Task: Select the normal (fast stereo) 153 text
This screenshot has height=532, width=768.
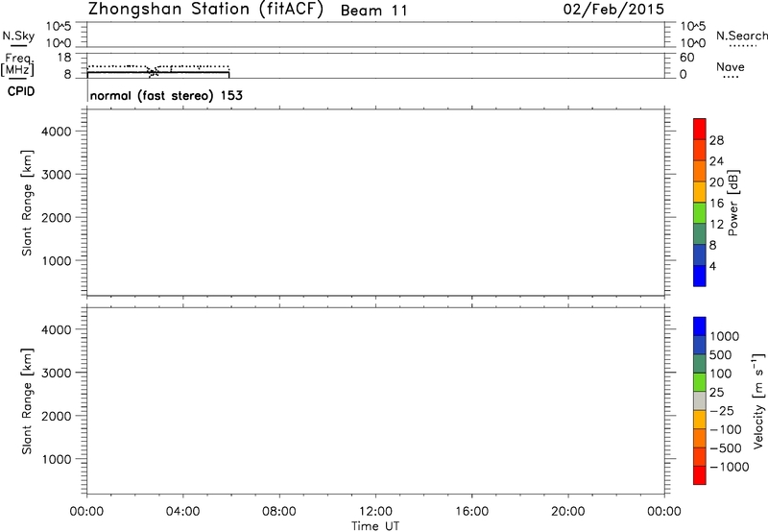Action: (166, 95)
